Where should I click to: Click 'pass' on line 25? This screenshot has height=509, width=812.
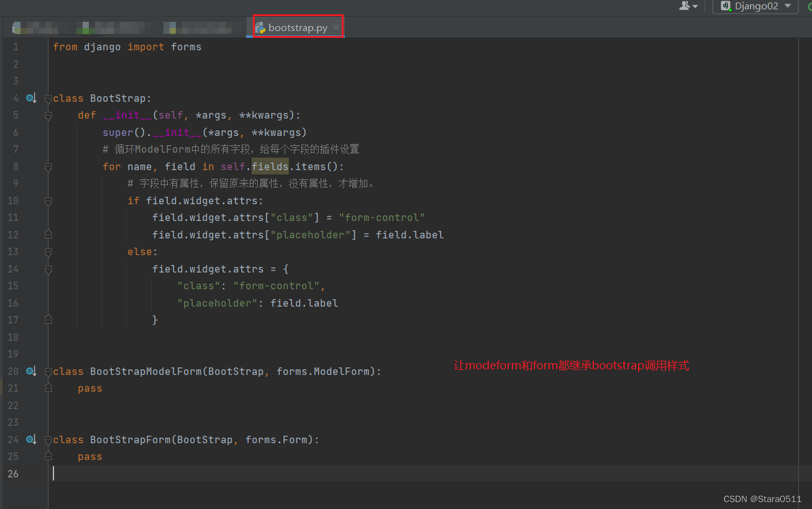[90, 457]
